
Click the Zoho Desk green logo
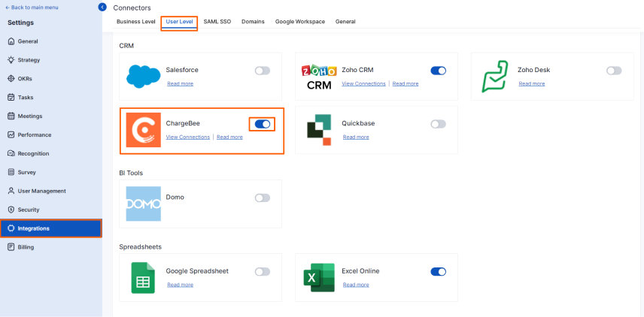click(x=495, y=77)
